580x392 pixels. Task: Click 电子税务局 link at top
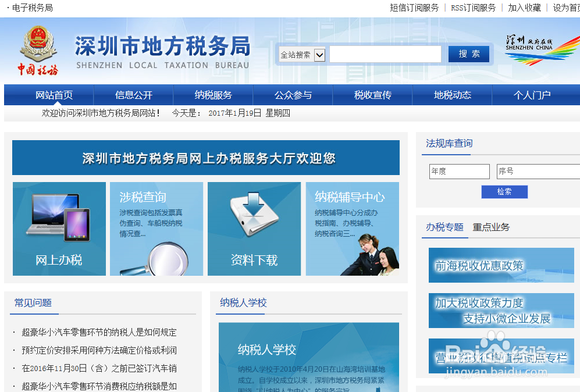[x=32, y=8]
